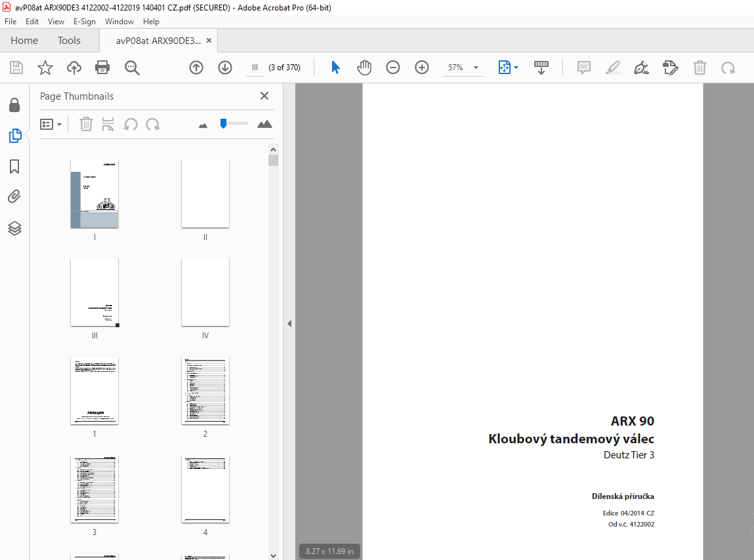Select page IV thumbnail
Image resolution: width=754 pixels, height=560 pixels.
click(205, 292)
